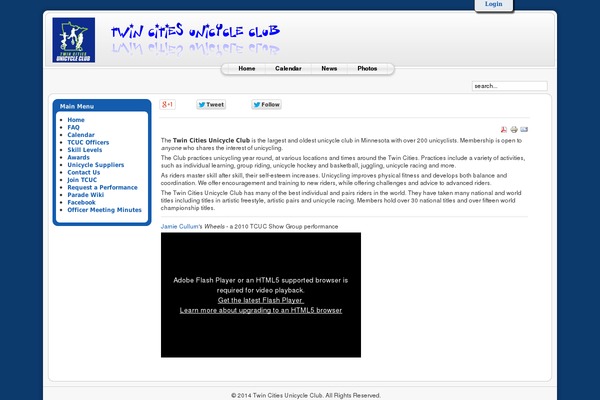Click the Tweet button
The height and width of the screenshot is (400, 600).
pyautogui.click(x=211, y=104)
